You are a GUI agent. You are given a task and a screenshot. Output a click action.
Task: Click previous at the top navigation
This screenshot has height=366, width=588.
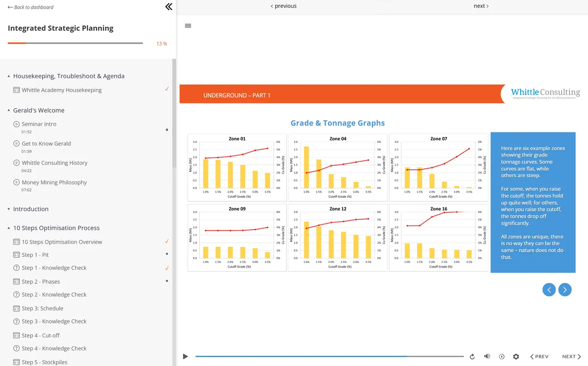283,6
